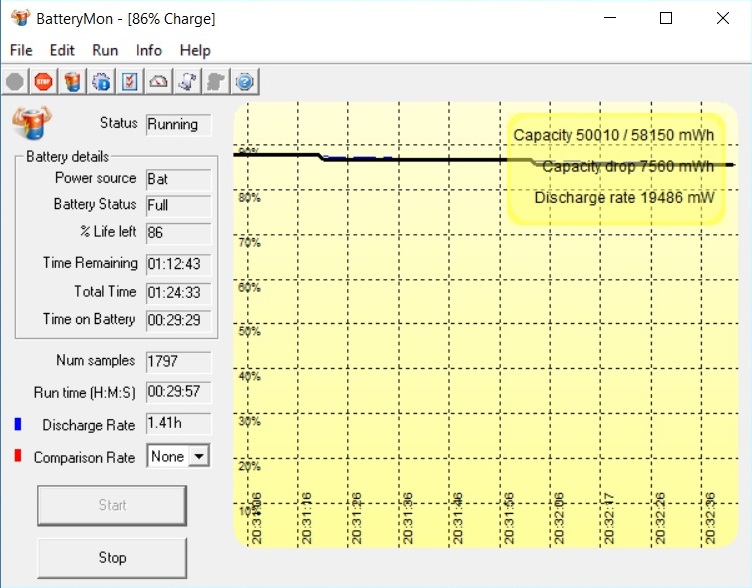Screen dimensions: 752x588
Task: Open the File menu
Action: (21, 50)
